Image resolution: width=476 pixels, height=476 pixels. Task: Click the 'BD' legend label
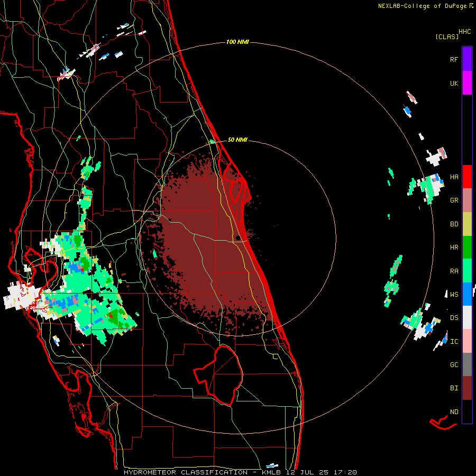coord(454,224)
